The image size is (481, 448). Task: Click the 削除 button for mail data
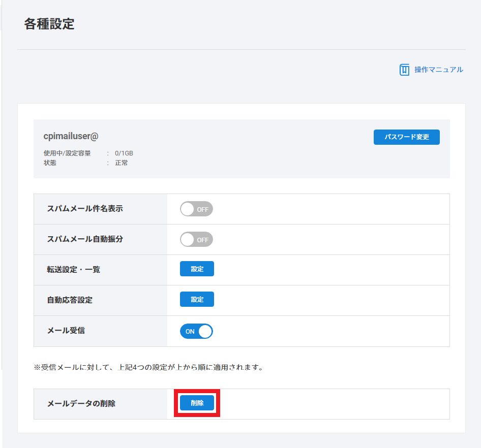coord(197,403)
